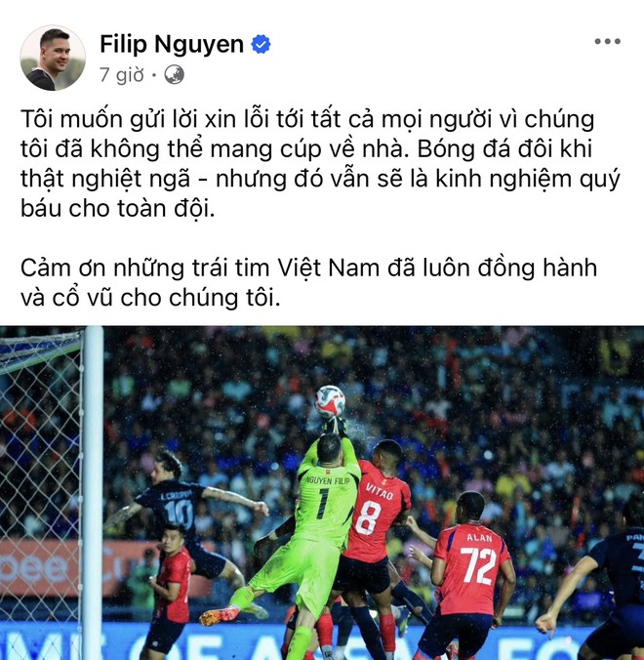Click the Filip Nguyen profile name
The image size is (644, 660).
[172, 44]
